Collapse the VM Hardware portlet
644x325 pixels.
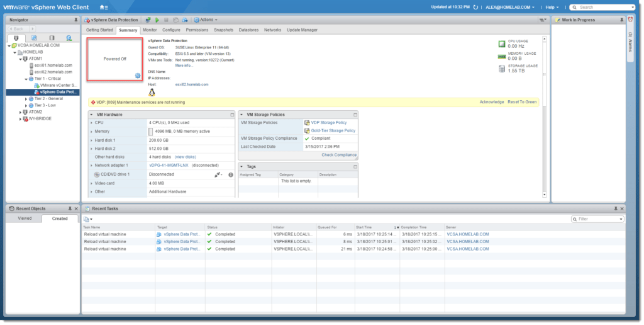tap(92, 115)
